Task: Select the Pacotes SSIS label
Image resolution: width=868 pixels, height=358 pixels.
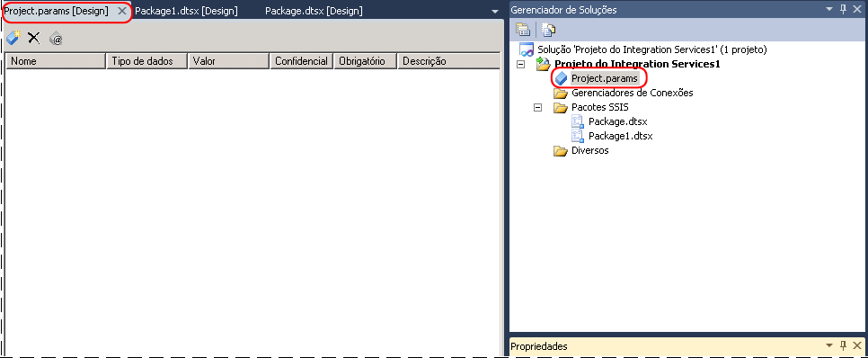Action: click(x=599, y=108)
